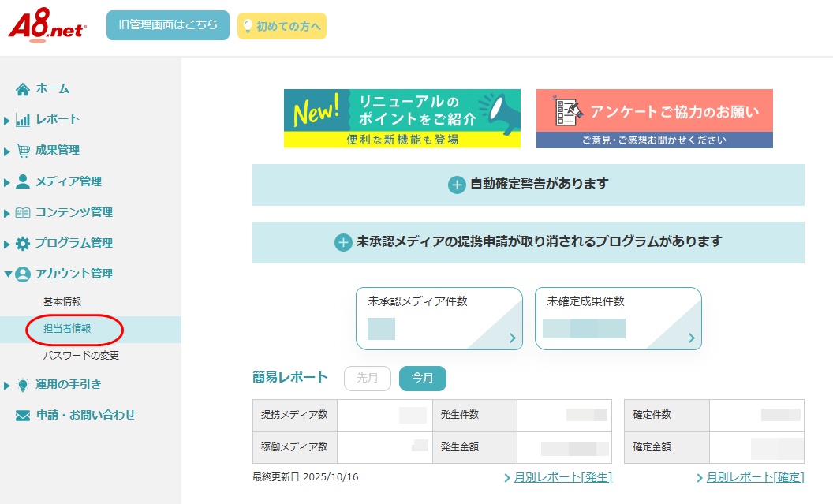The image size is (833, 504).
Task: Collapse the アカウント管理 sidebar section
Action: click(73, 274)
